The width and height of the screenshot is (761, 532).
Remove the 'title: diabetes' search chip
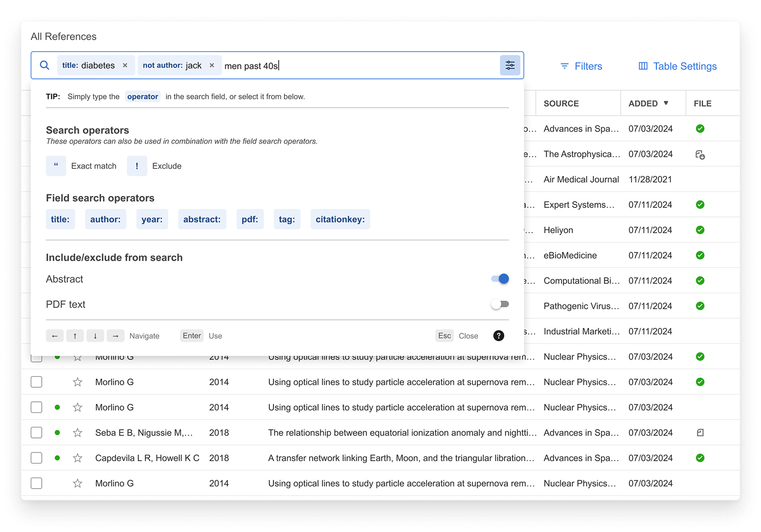125,65
